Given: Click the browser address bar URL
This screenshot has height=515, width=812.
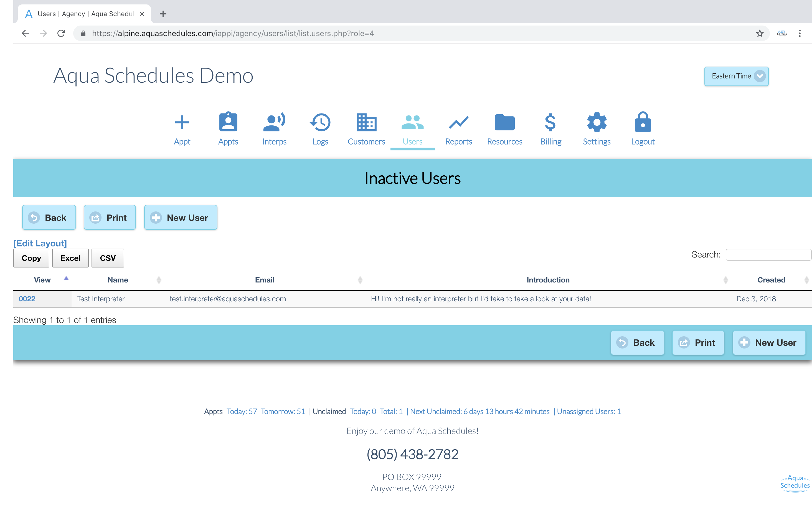Looking at the screenshot, I should pos(233,33).
